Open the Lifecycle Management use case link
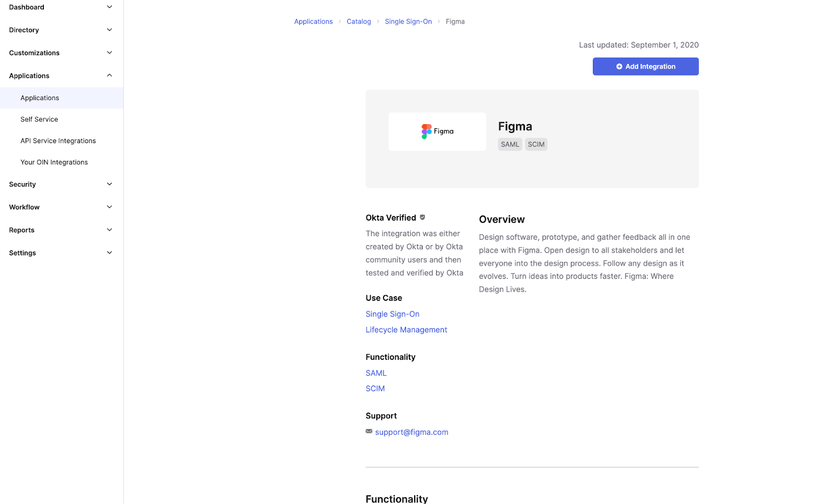The width and height of the screenshot is (817, 504). (x=406, y=329)
